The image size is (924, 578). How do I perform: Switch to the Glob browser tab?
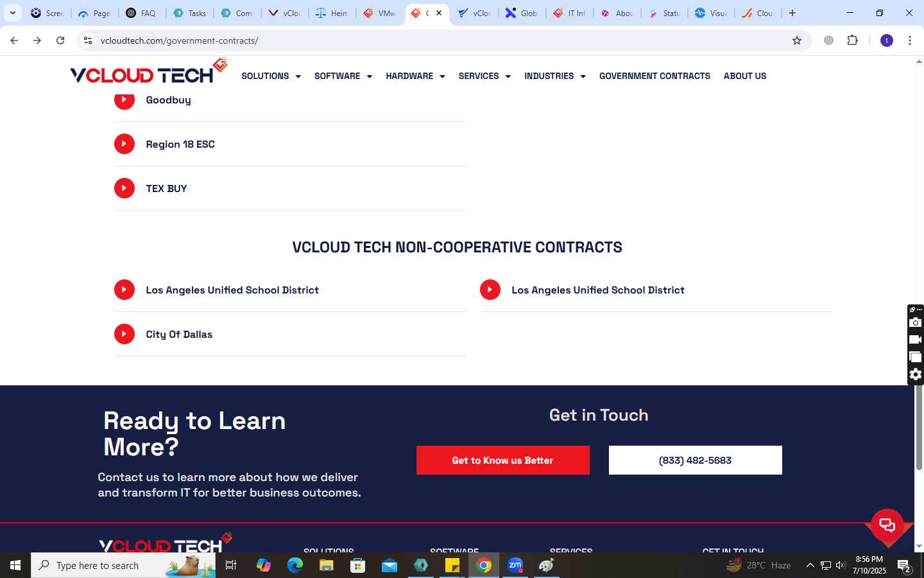[x=522, y=13]
